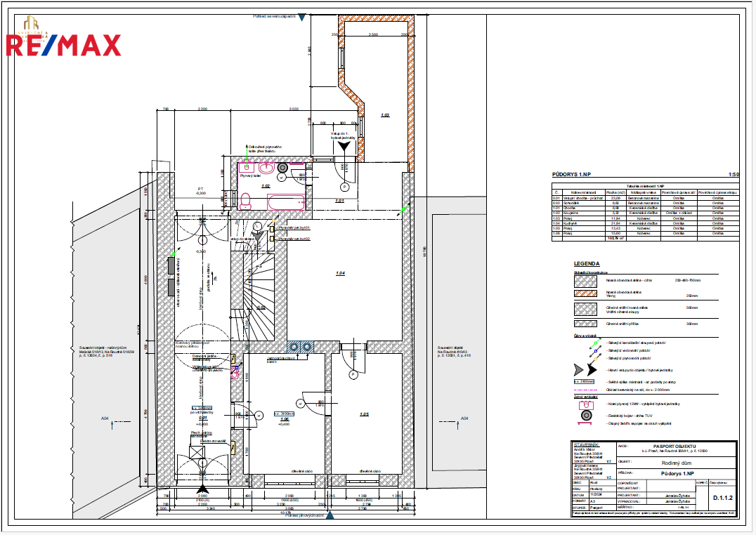
Task: Click the heating ladder icon in legend
Action: coord(585,423)
